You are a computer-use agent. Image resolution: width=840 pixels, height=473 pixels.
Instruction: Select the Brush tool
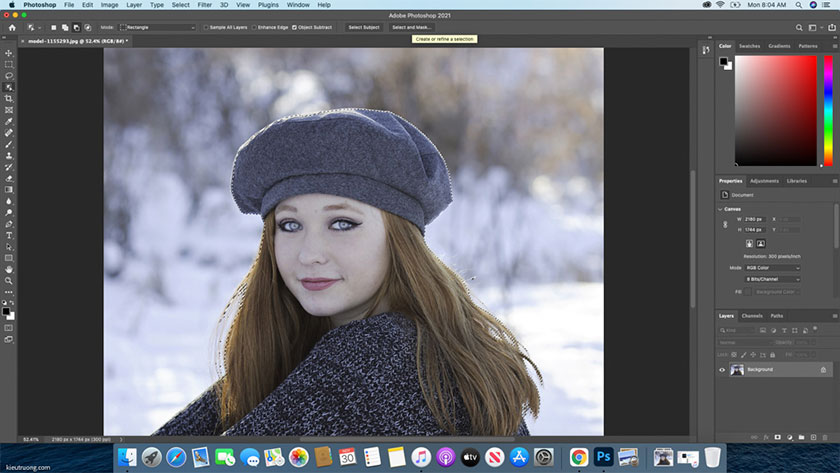pos(9,144)
